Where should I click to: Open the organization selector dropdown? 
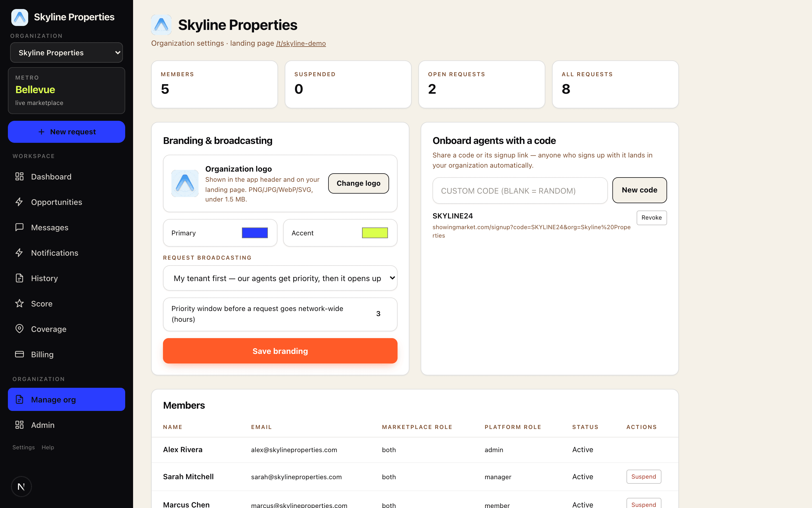(67, 52)
